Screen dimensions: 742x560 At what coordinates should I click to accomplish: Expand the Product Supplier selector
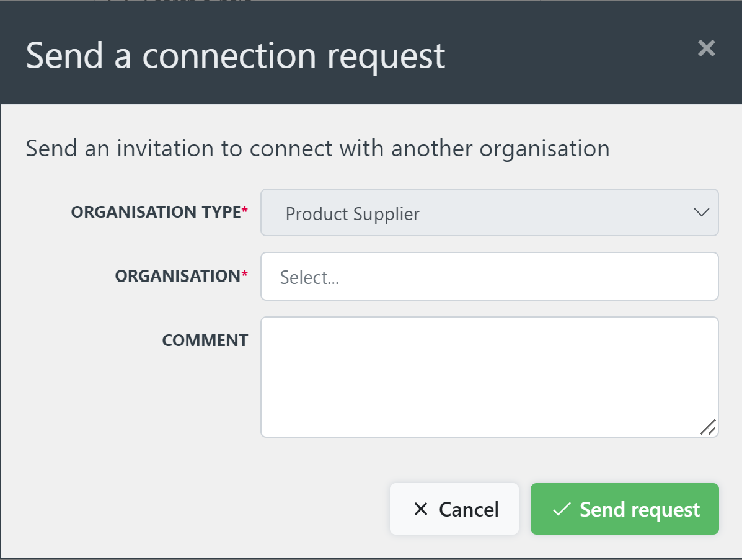coord(490,213)
